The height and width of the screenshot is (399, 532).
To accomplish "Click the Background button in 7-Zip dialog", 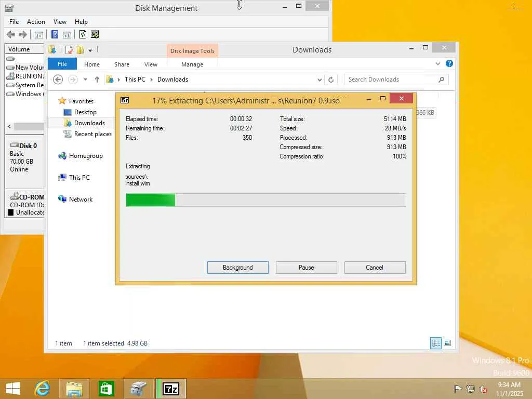I will click(x=238, y=268).
